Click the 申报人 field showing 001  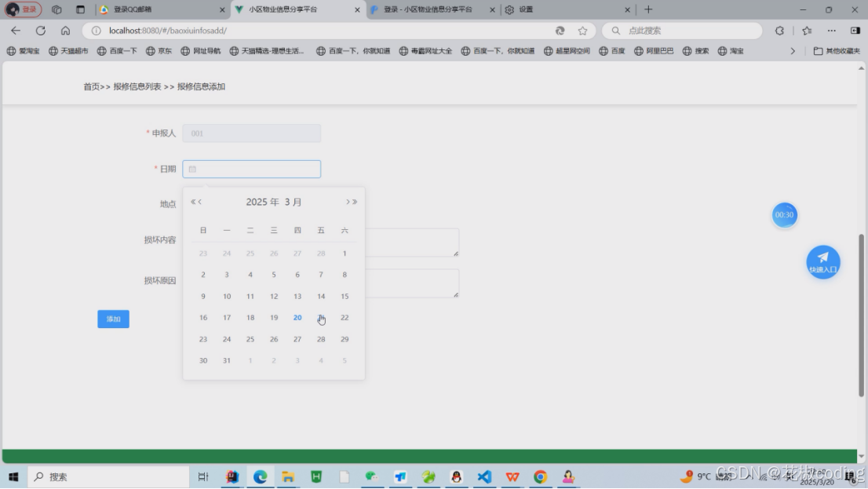252,133
